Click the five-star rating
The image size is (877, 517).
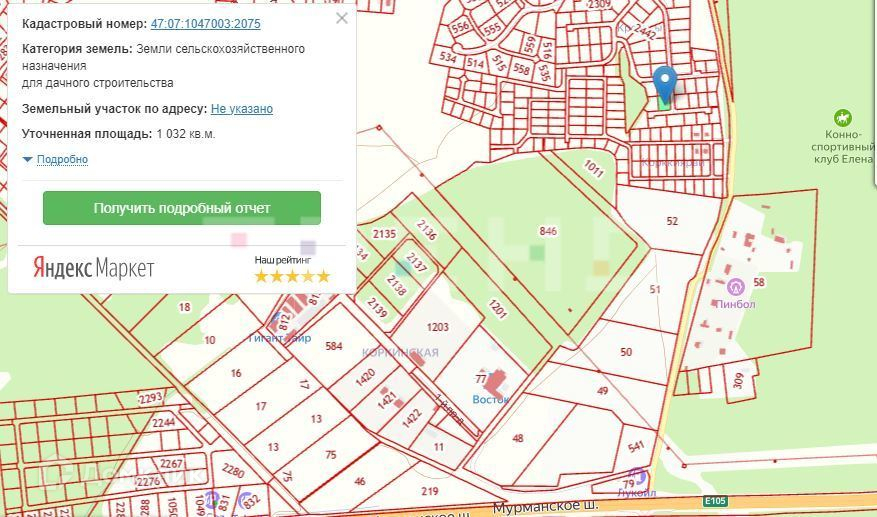pyautogui.click(x=292, y=276)
